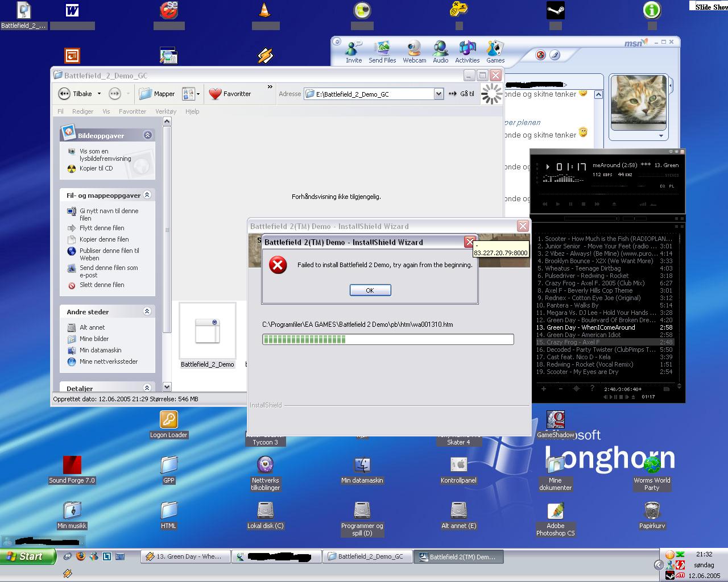Image resolution: width=728 pixels, height=582 pixels.
Task: Toggle the Winamp EQ button
Action: coord(663,186)
